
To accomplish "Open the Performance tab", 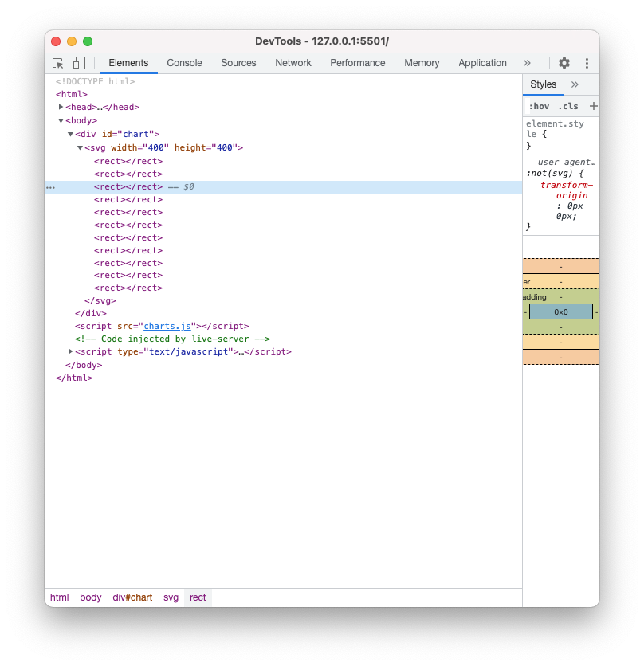I will coord(358,63).
